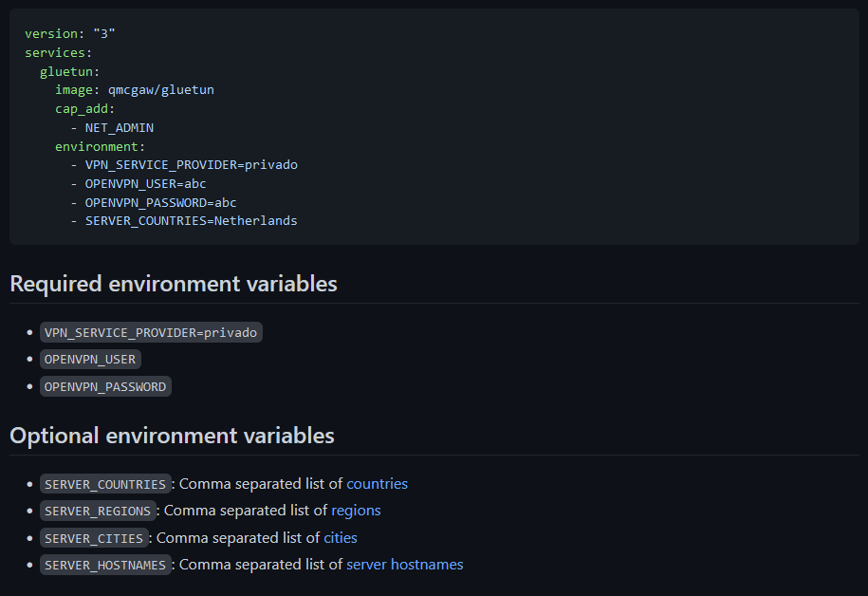Image resolution: width=868 pixels, height=596 pixels.
Task: Click the image: qmcgaw/gluetun line
Action: pos(135,90)
